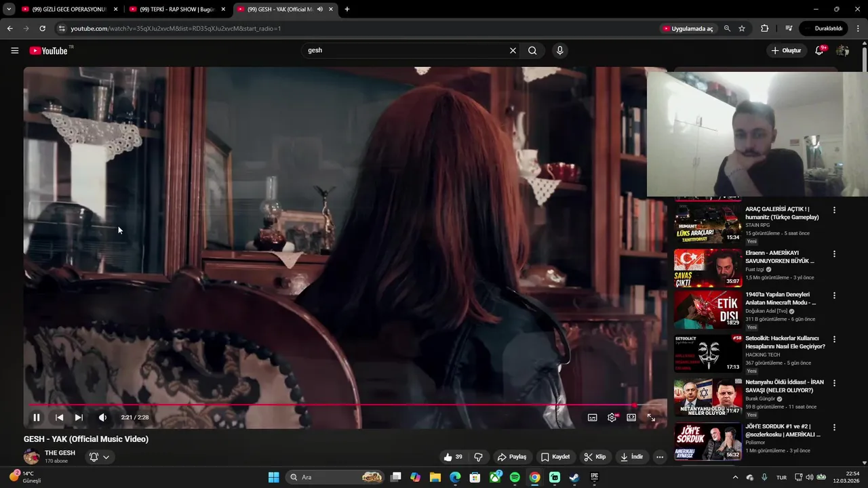Open the Oluştur create menu

(785, 50)
